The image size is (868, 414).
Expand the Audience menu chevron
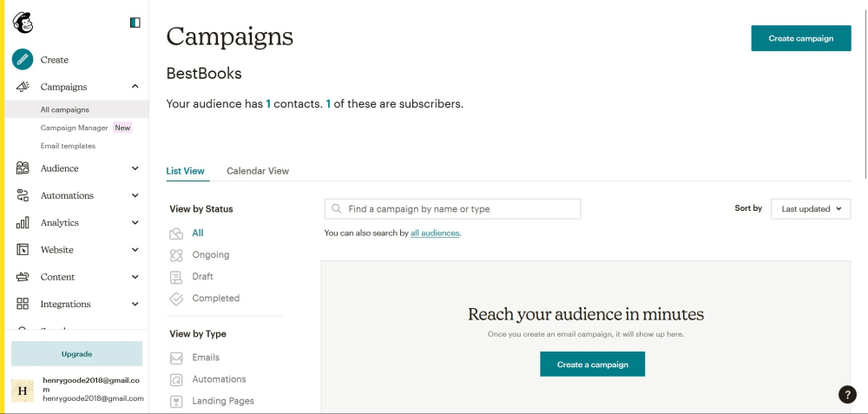[135, 168]
